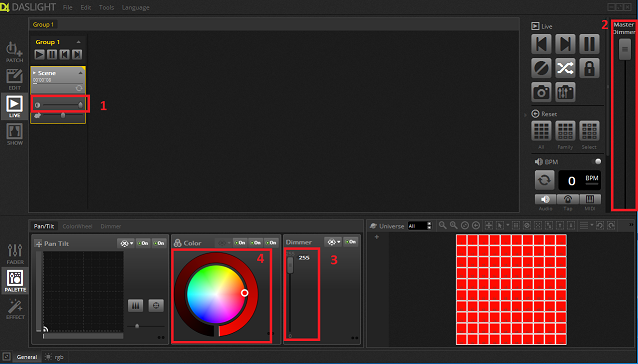Toggle the BPM on/off switch
Image resolution: width=638 pixels, height=364 pixels.
pyautogui.click(x=596, y=161)
